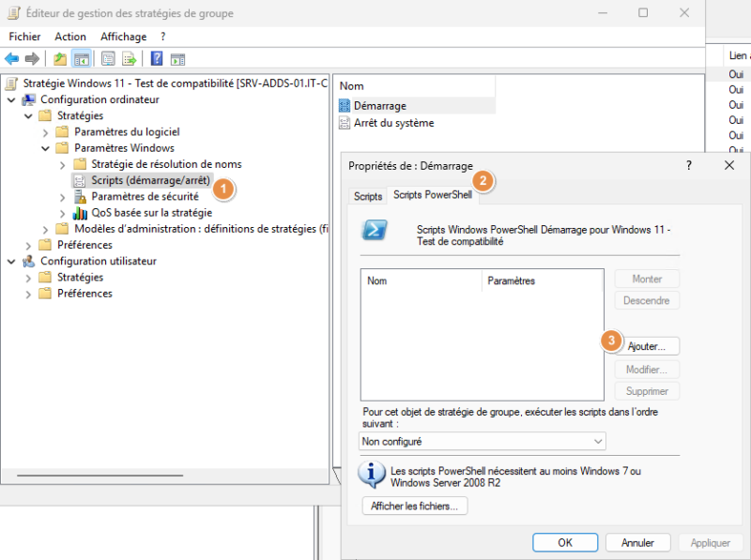Select Arrêt du système in the list
751x560 pixels.
(x=393, y=123)
